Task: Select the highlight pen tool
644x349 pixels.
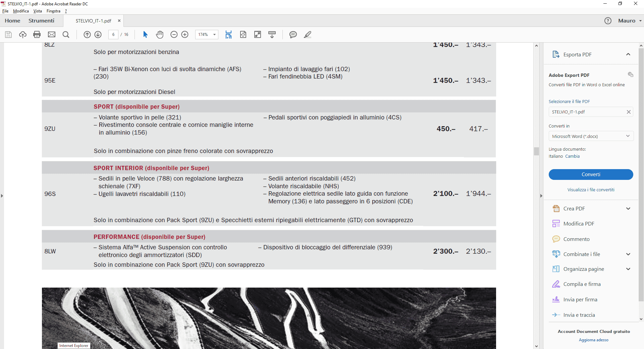Action: click(x=308, y=35)
